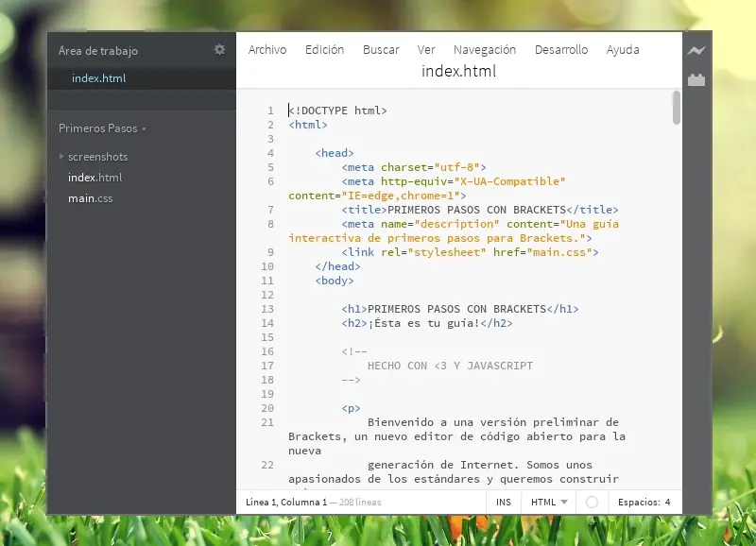
Task: Open main.css in the project tree
Action: coord(90,198)
